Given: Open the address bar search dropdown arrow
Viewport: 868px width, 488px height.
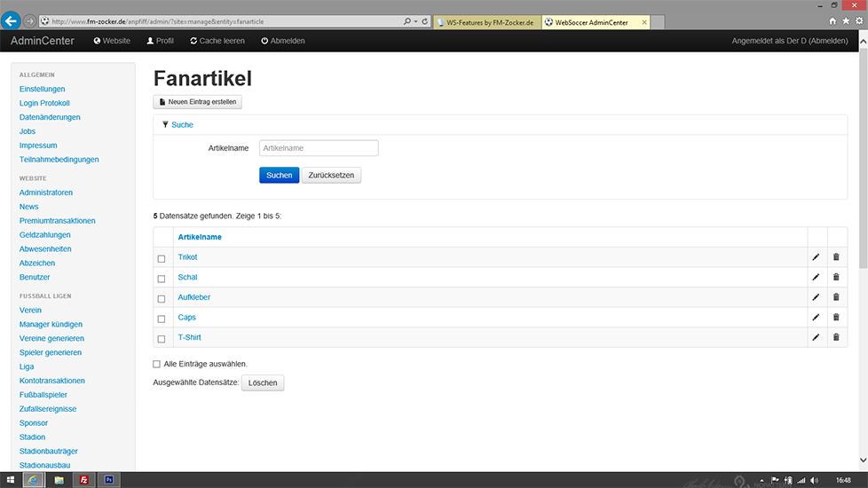Looking at the screenshot, I should click(414, 20).
